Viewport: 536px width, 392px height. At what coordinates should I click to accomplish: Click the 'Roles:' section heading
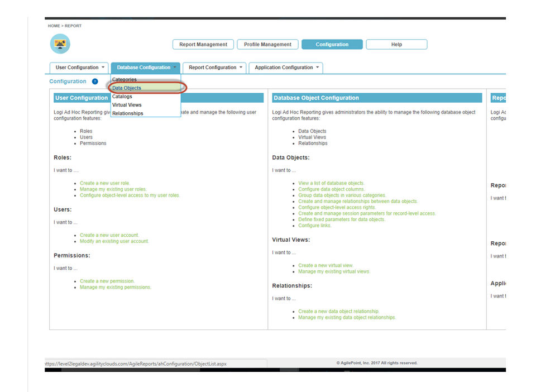coord(63,157)
